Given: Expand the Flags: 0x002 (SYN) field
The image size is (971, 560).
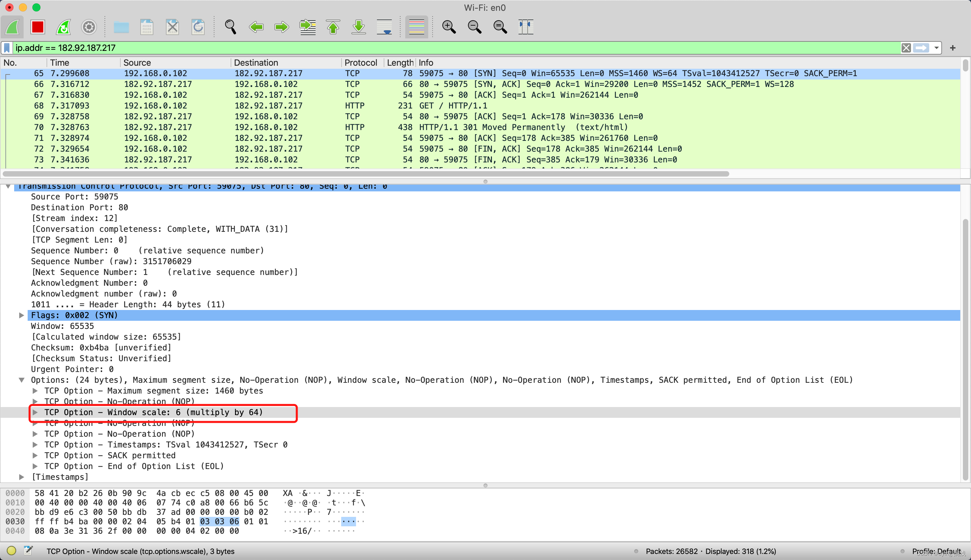Looking at the screenshot, I should [22, 315].
